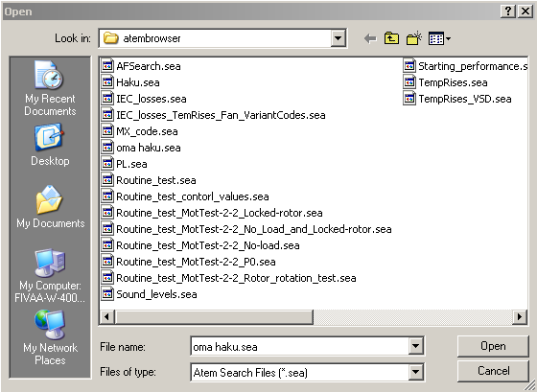The image size is (537, 392).
Task: Create a new folder
Action: pyautogui.click(x=413, y=38)
